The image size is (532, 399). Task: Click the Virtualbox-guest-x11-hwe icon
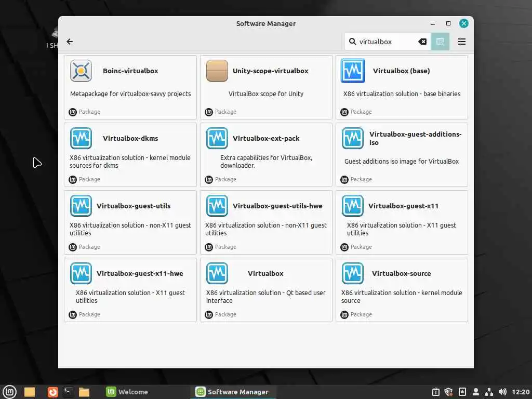[x=81, y=273]
